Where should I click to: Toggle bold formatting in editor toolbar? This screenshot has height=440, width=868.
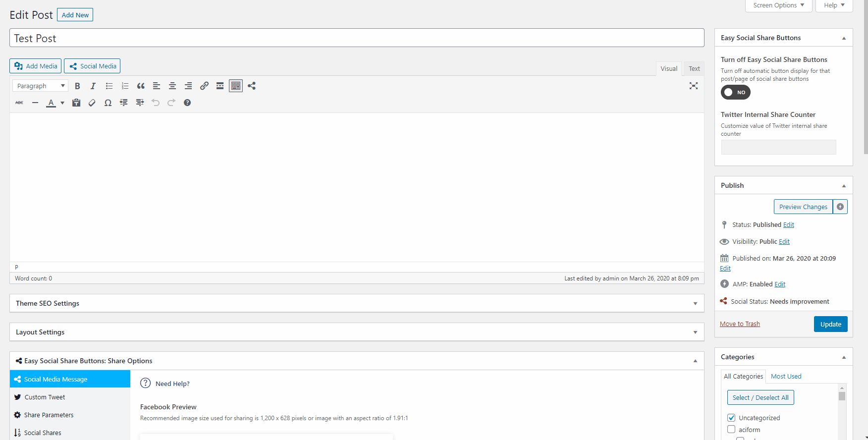[77, 86]
